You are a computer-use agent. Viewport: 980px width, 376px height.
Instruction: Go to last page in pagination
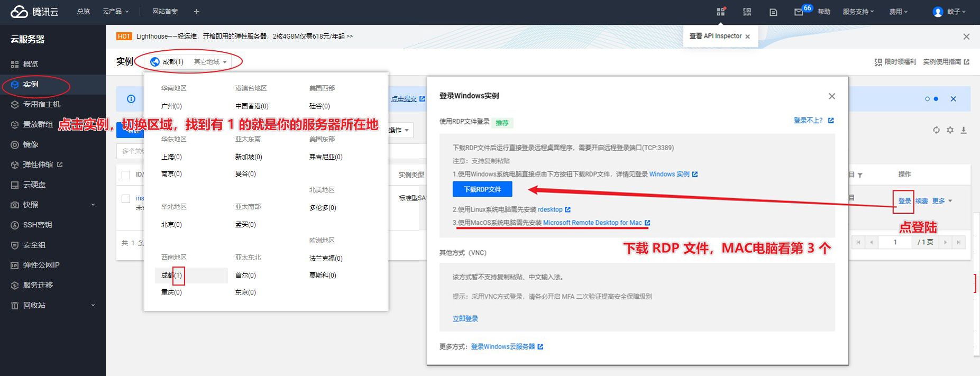pyautogui.click(x=958, y=242)
